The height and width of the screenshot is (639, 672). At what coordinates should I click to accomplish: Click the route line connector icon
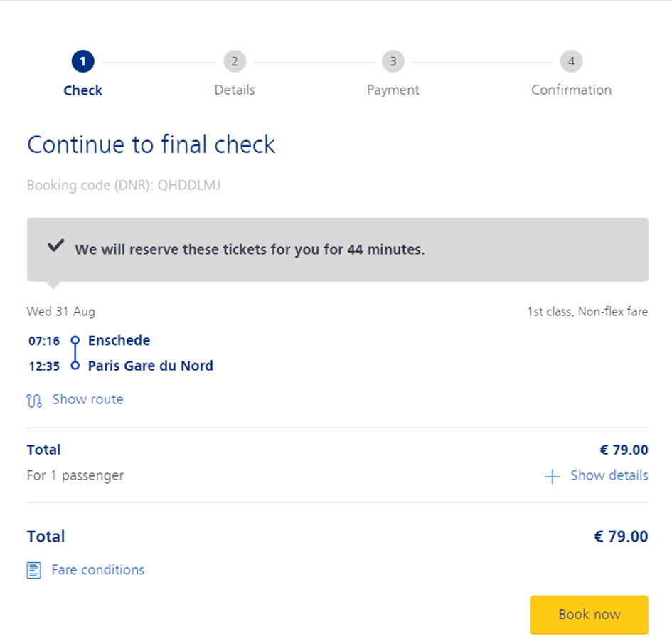pyautogui.click(x=75, y=353)
